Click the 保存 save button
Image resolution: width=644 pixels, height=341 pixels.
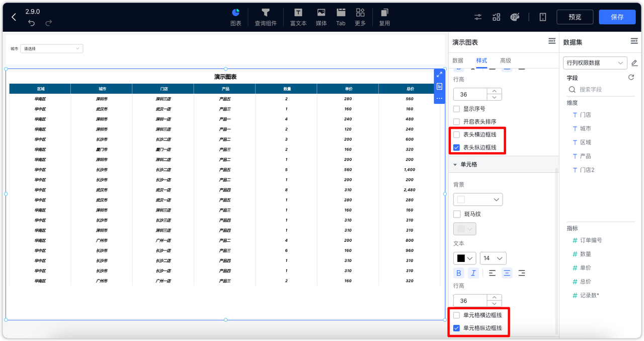[617, 17]
